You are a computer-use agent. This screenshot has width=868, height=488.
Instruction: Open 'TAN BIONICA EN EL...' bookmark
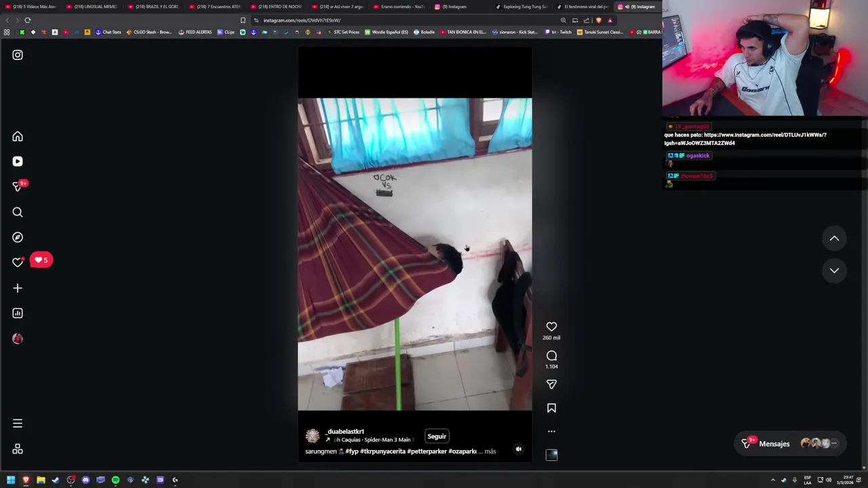[463, 32]
